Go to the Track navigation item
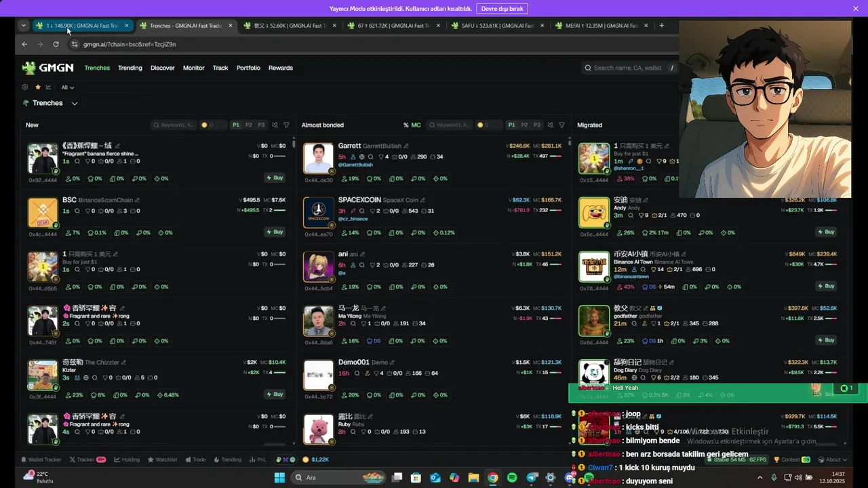This screenshot has height=488, width=868. point(220,68)
